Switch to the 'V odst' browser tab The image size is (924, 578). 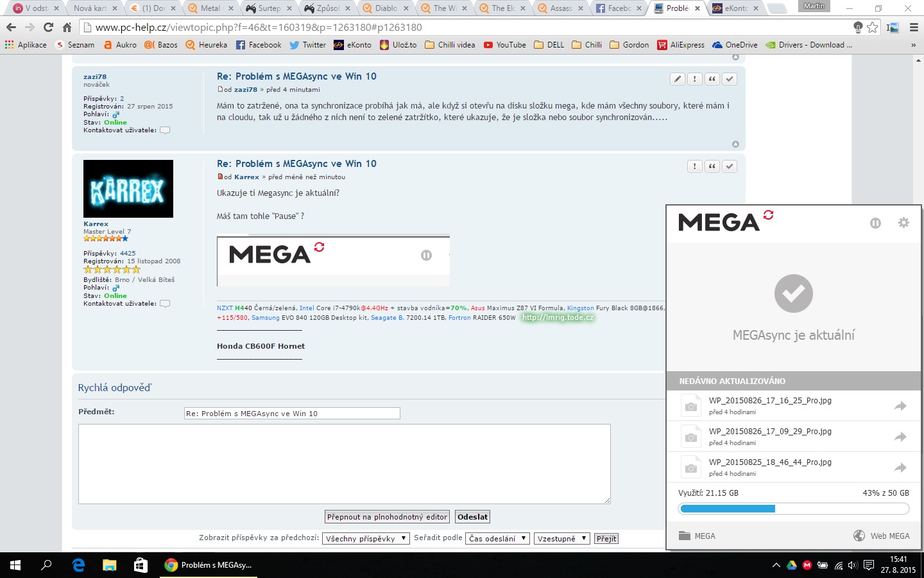(36, 8)
